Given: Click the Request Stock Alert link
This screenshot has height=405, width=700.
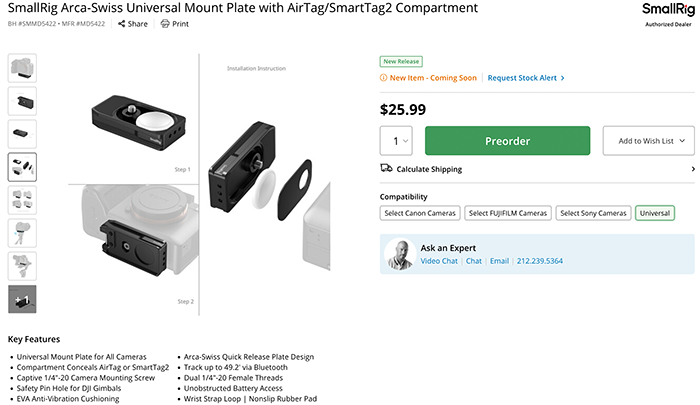Looking at the screenshot, I should point(526,78).
